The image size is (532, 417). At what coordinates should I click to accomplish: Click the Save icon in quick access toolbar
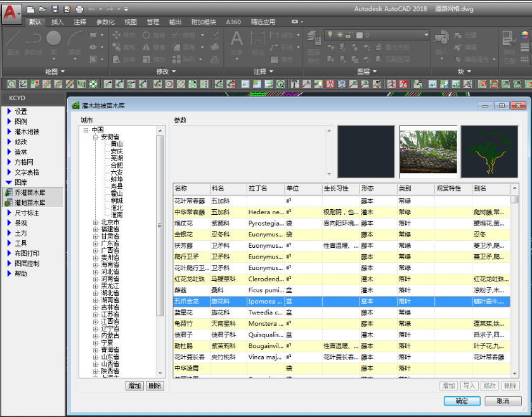55,9
